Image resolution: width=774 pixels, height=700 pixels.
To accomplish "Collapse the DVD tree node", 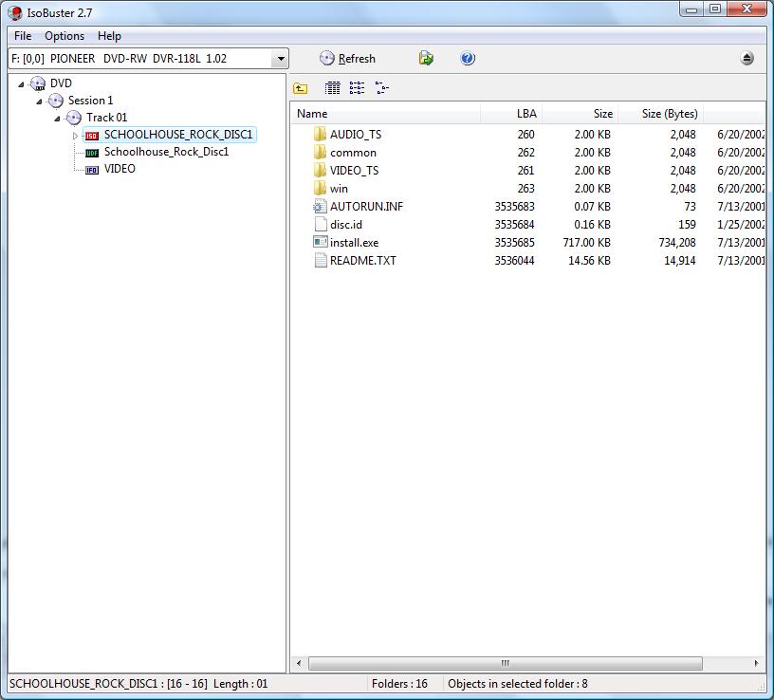I will (x=21, y=84).
